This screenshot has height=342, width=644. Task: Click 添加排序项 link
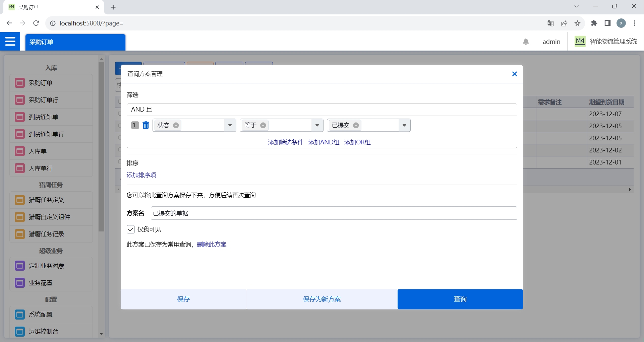coord(141,175)
